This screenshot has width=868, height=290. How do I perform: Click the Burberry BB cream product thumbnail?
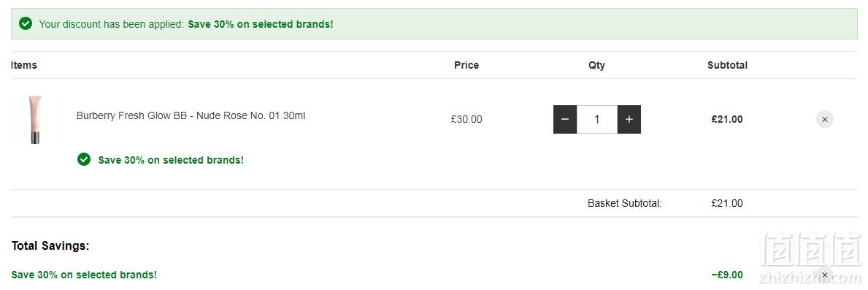[36, 120]
